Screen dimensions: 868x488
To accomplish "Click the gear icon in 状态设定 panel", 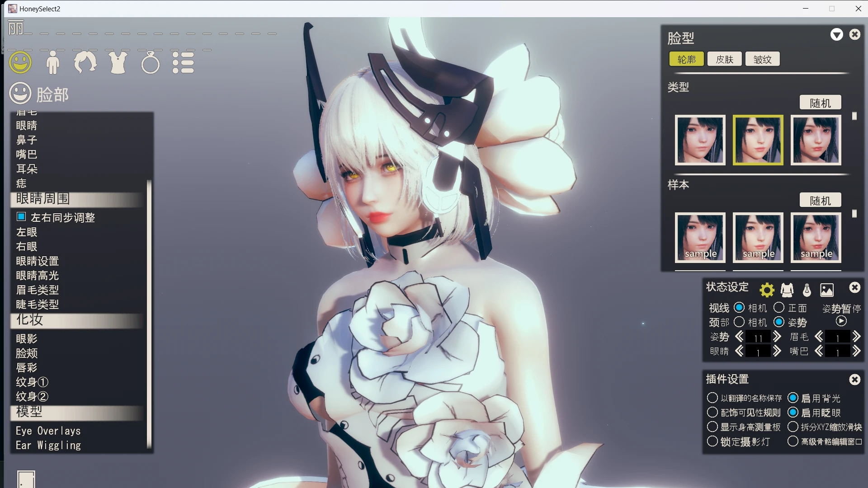I will tap(767, 290).
